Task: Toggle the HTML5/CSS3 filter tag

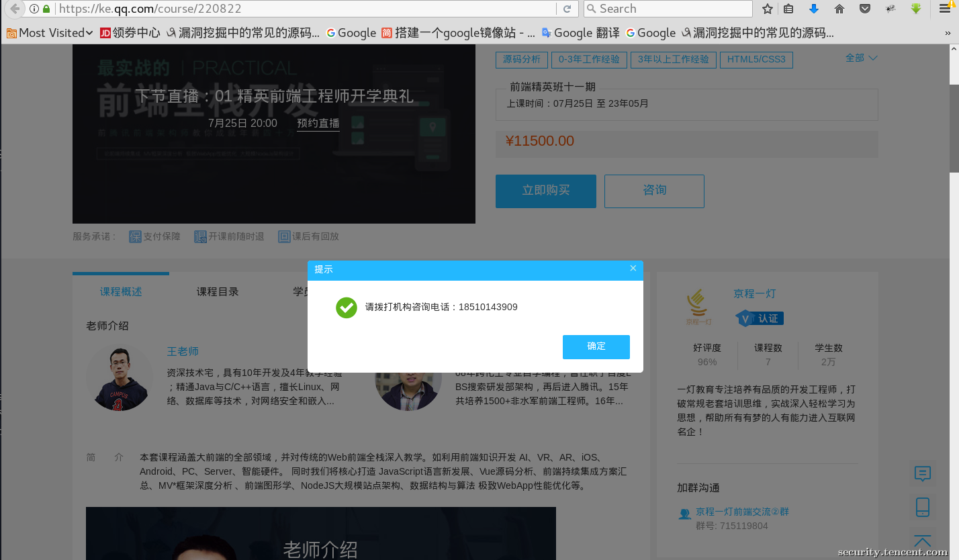Action: [x=756, y=59]
